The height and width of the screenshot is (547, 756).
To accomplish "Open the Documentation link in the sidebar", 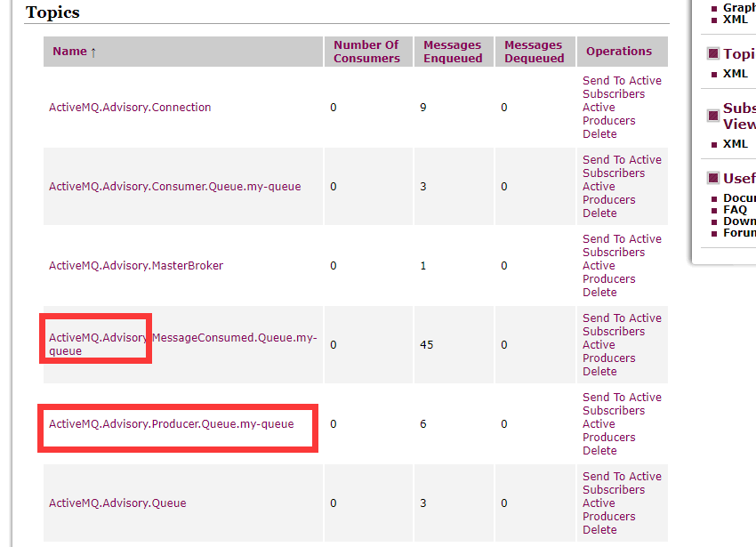I will pos(739,197).
